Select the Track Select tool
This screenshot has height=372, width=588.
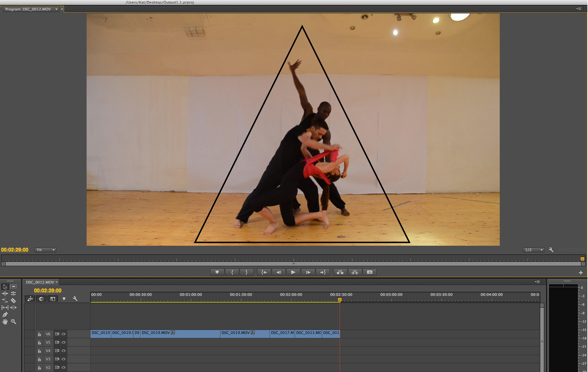[13, 287]
